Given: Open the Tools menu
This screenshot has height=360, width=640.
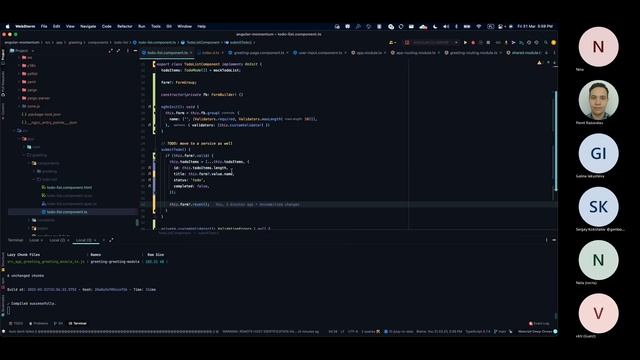Looking at the screenshot, I should [156, 27].
